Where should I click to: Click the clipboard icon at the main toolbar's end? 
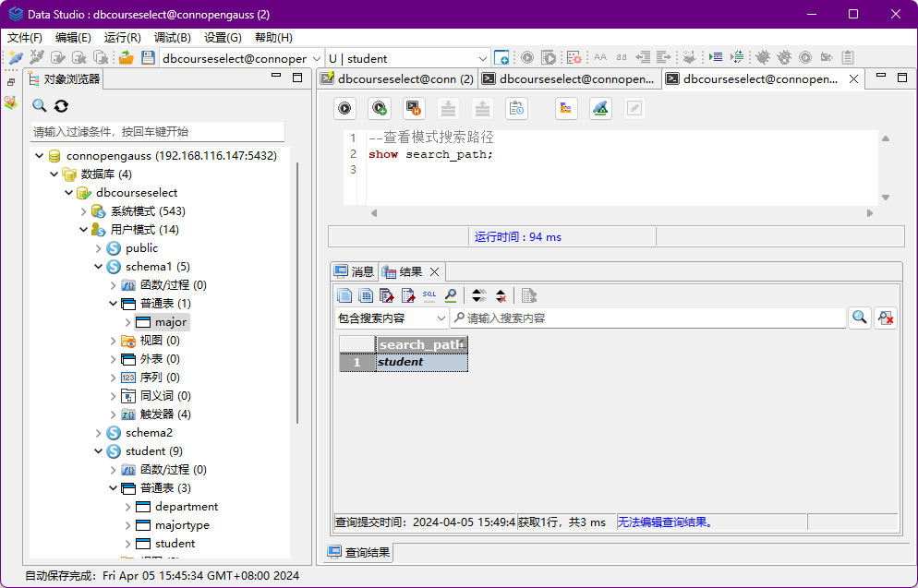click(x=848, y=57)
